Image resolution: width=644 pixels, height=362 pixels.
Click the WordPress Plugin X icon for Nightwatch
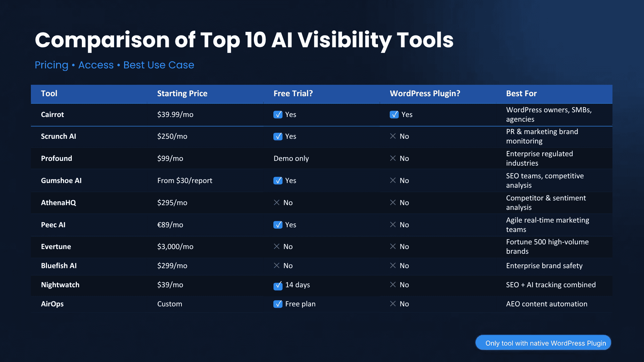393,285
